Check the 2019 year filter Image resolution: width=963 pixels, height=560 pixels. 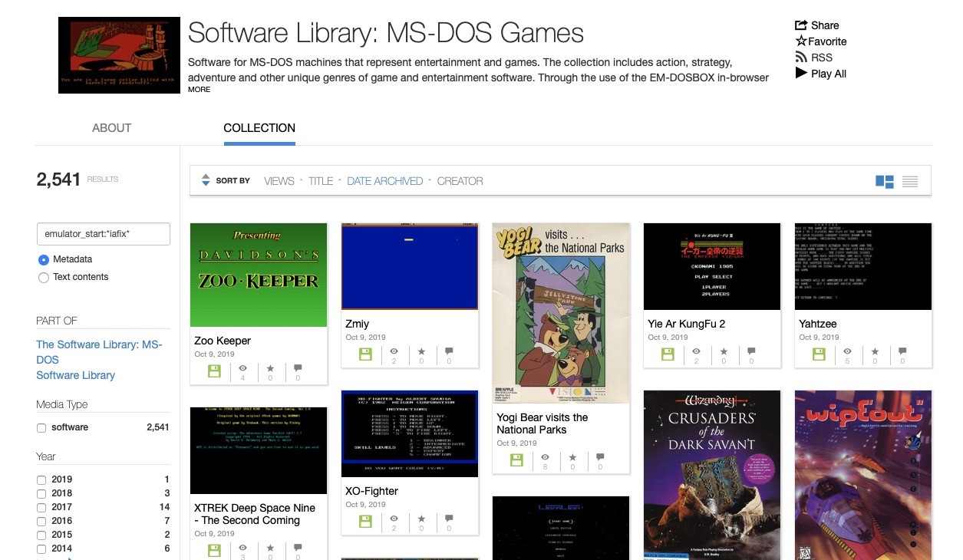[x=41, y=479]
